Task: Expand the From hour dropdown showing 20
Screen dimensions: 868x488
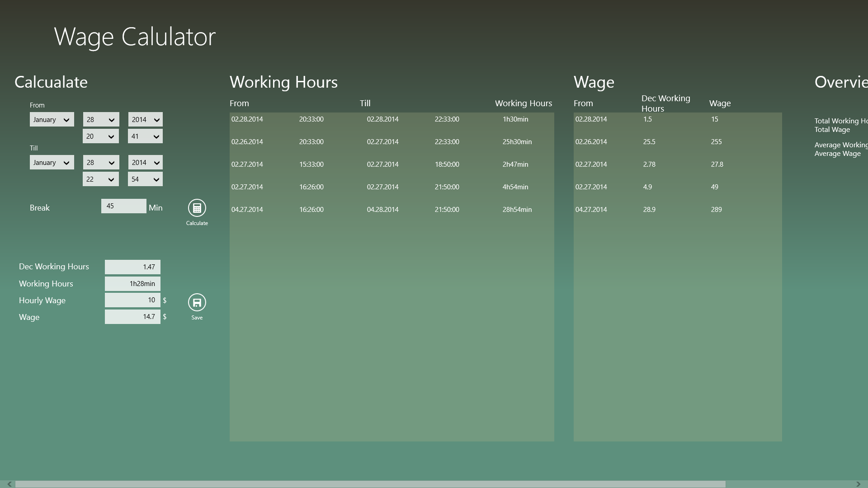Action: point(100,136)
